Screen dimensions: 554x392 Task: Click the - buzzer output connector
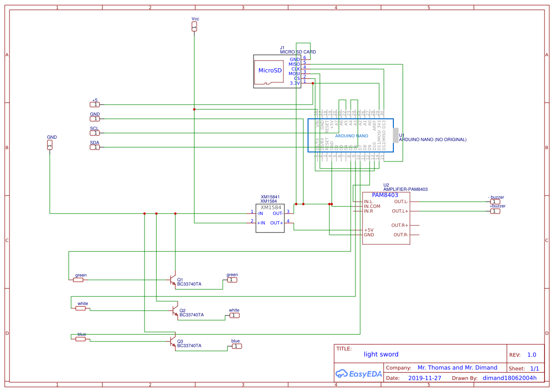click(495, 202)
